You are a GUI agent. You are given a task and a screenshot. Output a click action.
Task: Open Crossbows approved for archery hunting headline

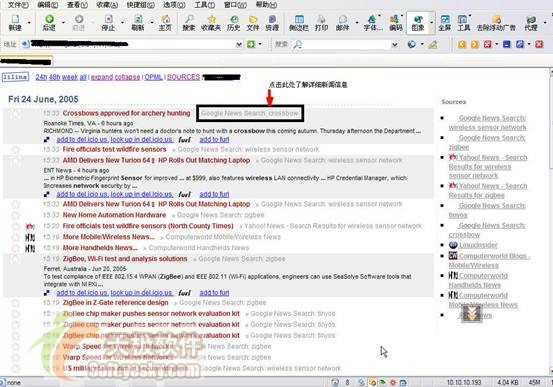pyautogui.click(x=126, y=113)
